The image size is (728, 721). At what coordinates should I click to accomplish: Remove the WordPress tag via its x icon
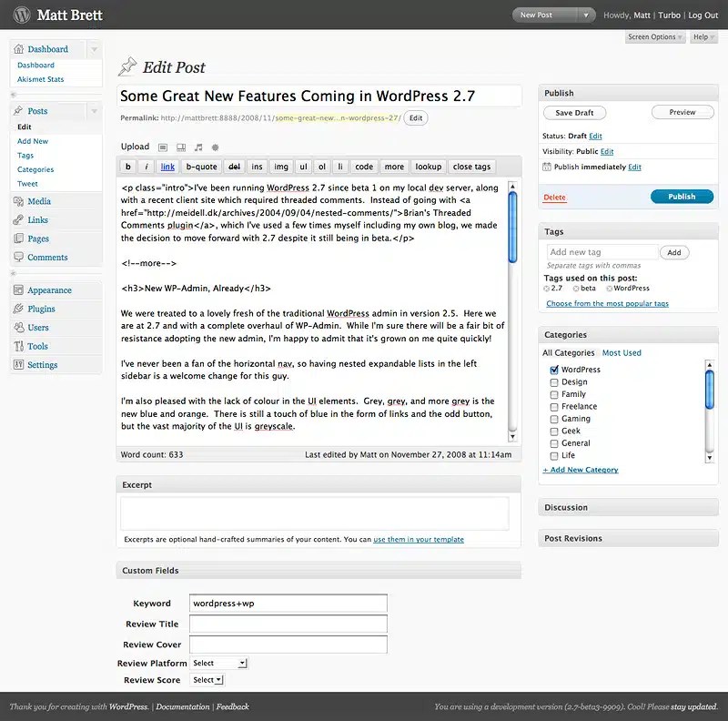coord(609,289)
